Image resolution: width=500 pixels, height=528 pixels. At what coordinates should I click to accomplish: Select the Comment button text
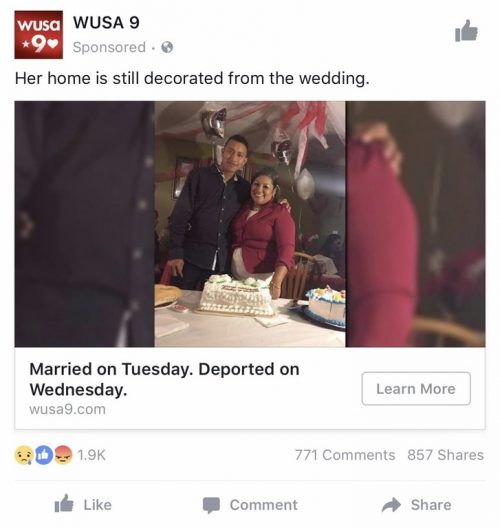[x=264, y=505]
